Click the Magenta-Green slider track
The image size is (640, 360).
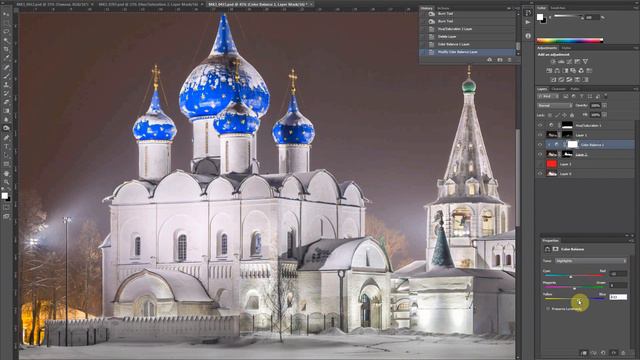pyautogui.click(x=573, y=287)
